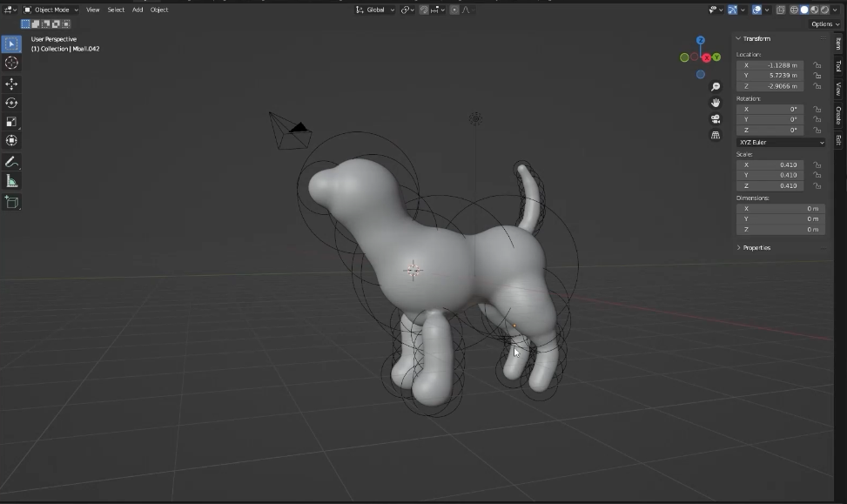
Task: Toggle proportional editing
Action: point(454,10)
